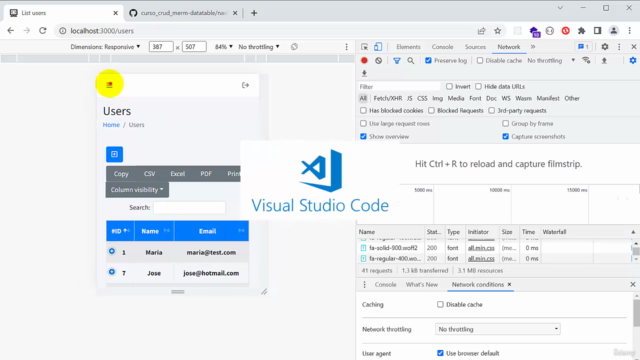Open the Dimensions: Responsive dropdown
The image size is (640, 360).
point(105,47)
